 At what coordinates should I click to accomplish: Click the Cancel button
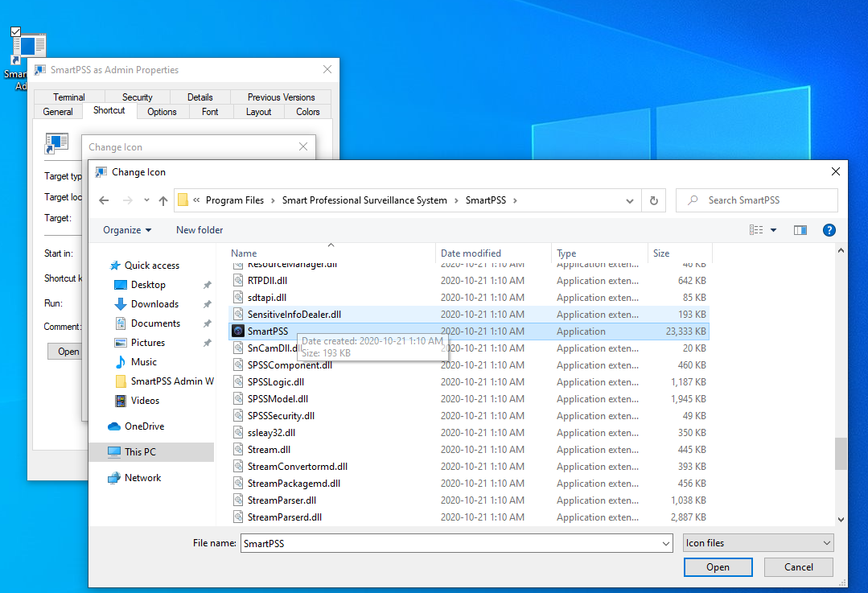point(799,567)
